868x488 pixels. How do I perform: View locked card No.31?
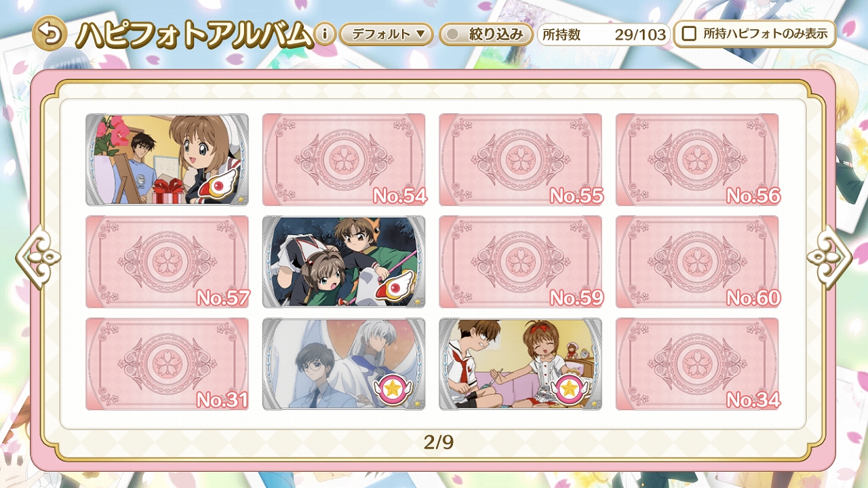point(167,364)
